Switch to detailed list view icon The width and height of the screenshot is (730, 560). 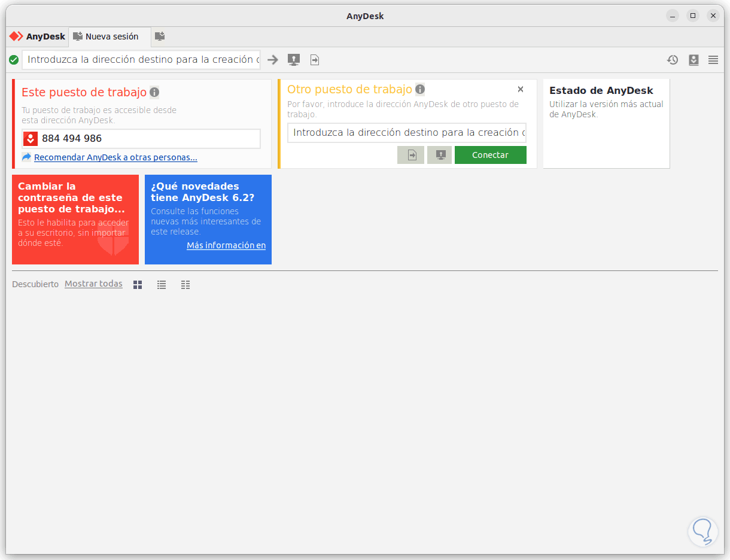pyautogui.click(x=185, y=285)
